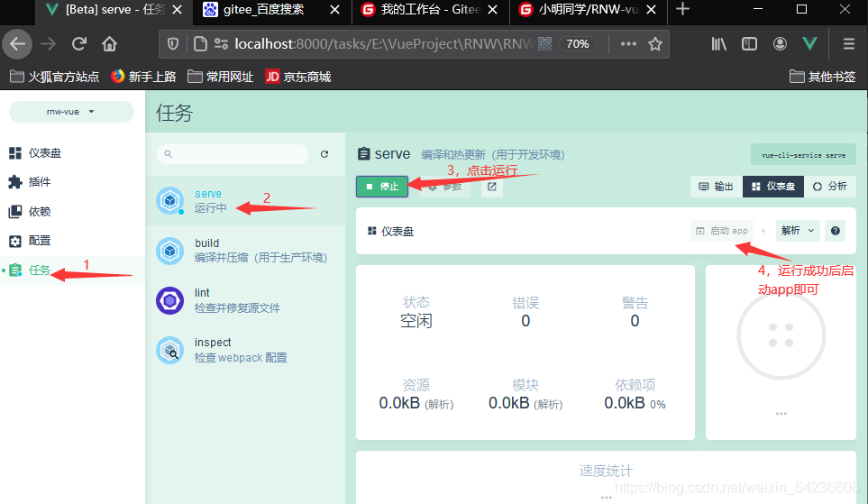Screen dimensions: 868x504
Task: Open the 参数 settings button
Action: tap(445, 187)
